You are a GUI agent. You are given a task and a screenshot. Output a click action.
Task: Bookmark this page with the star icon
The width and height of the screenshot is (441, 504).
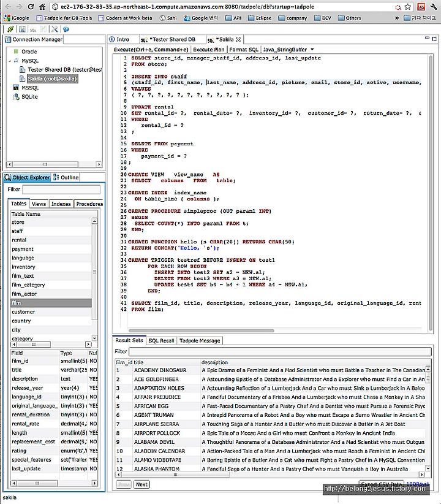coord(407,7)
